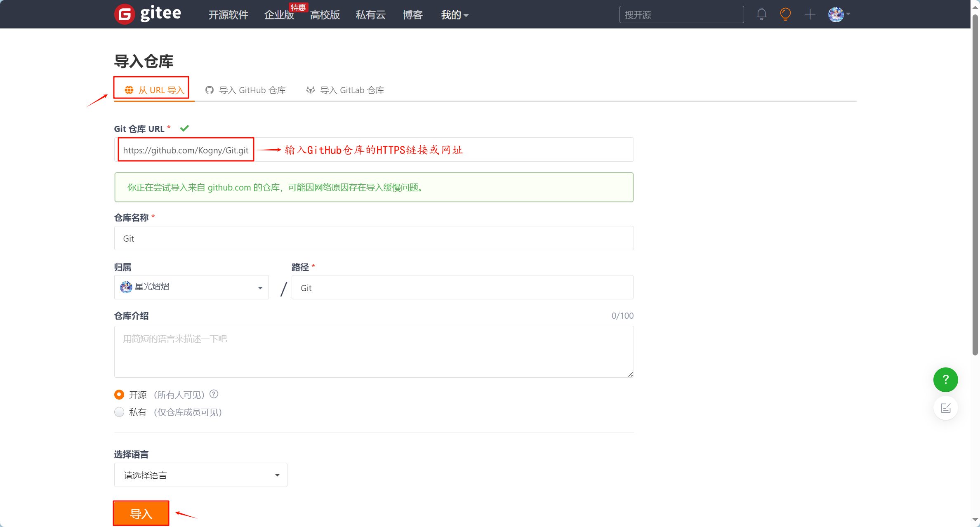Click help icon next to 开源 option
Image resolution: width=980 pixels, height=527 pixels.
[214, 394]
